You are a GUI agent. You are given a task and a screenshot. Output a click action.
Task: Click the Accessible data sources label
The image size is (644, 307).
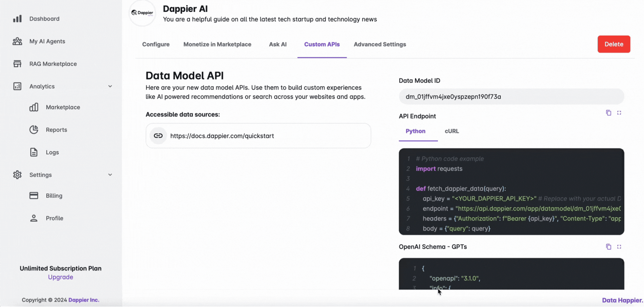coord(183,114)
